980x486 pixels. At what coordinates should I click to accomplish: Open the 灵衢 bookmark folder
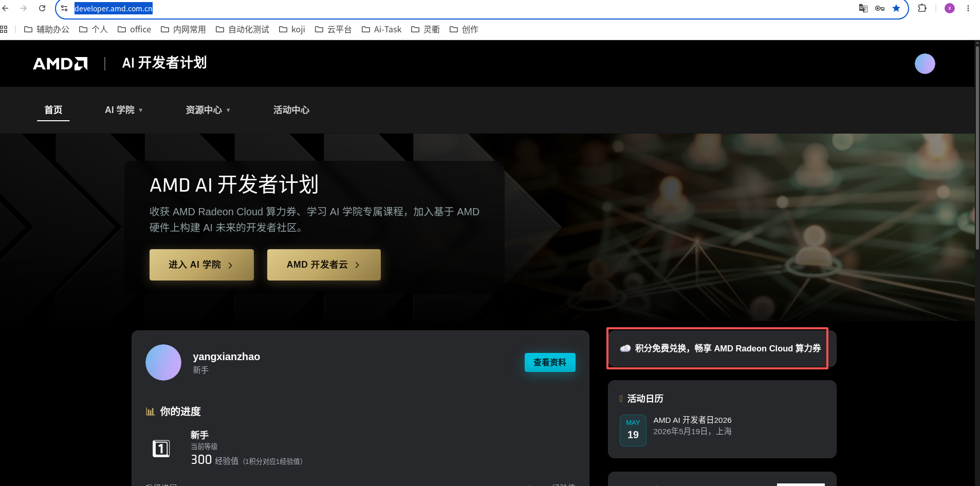pos(426,29)
